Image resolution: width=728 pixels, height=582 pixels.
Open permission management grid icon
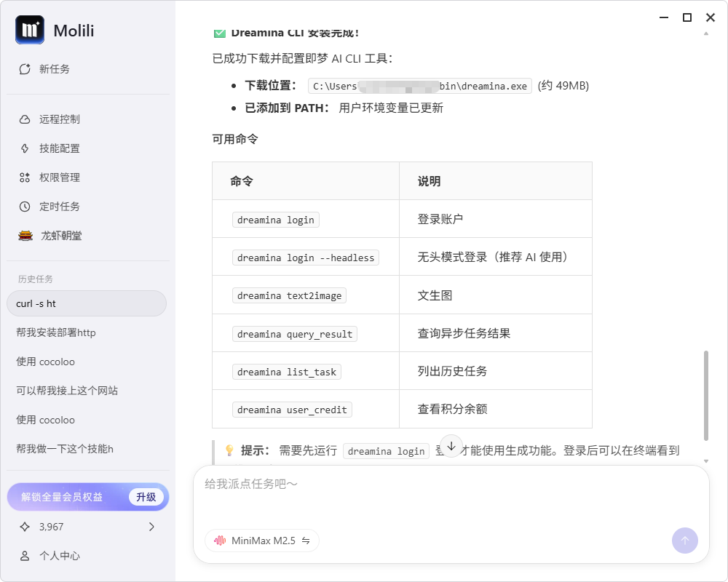[x=25, y=178]
